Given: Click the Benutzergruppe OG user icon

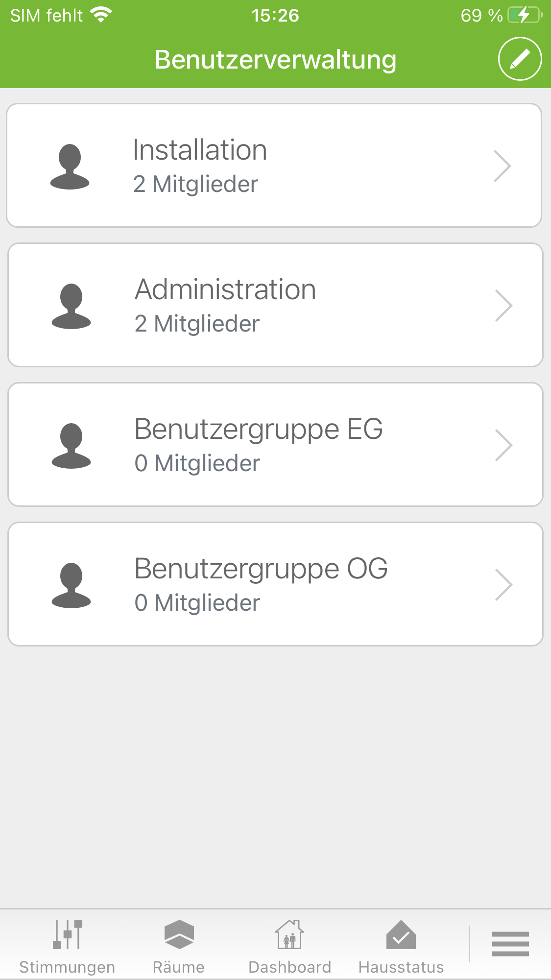Looking at the screenshot, I should [72, 585].
